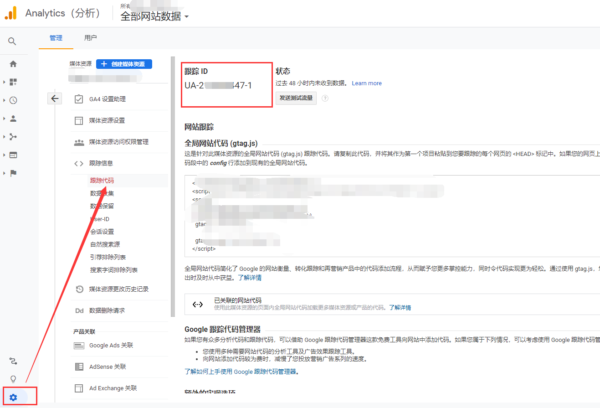Click the back arrow beside the property column
This screenshot has height=408, width=600.
[x=55, y=99]
